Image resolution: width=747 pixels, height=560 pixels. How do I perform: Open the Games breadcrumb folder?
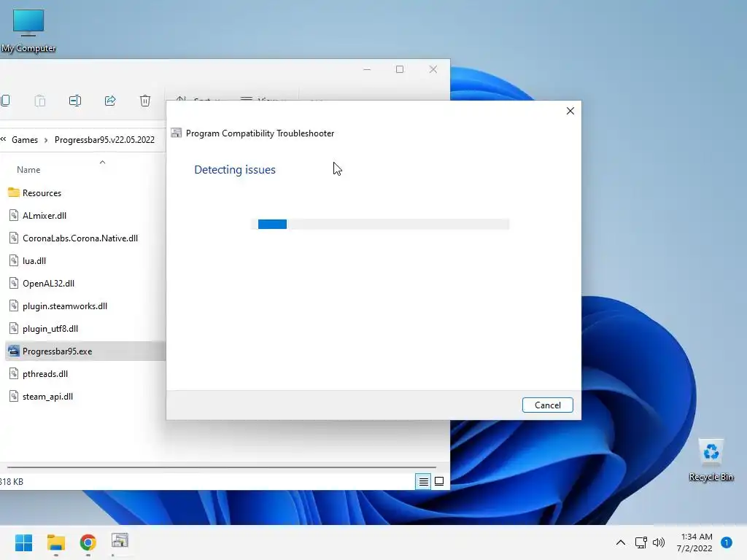click(25, 139)
